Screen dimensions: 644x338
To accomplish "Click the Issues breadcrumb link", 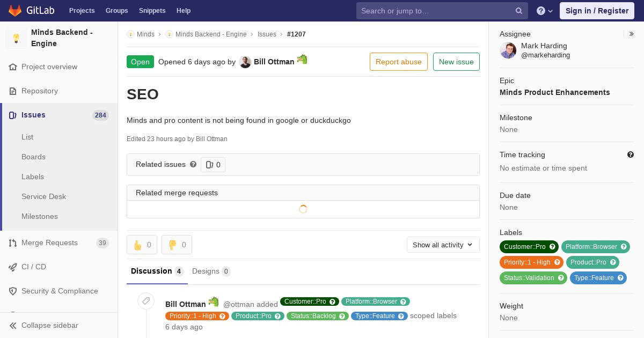I will click(x=267, y=34).
